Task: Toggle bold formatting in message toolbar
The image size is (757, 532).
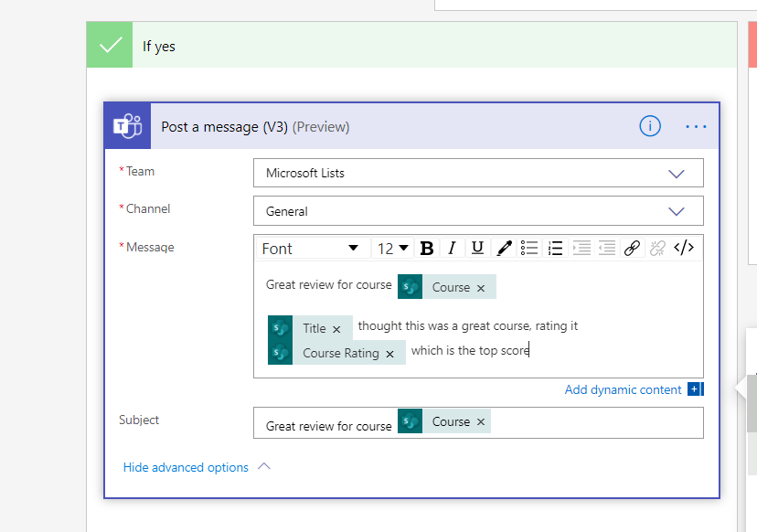Action: tap(427, 248)
